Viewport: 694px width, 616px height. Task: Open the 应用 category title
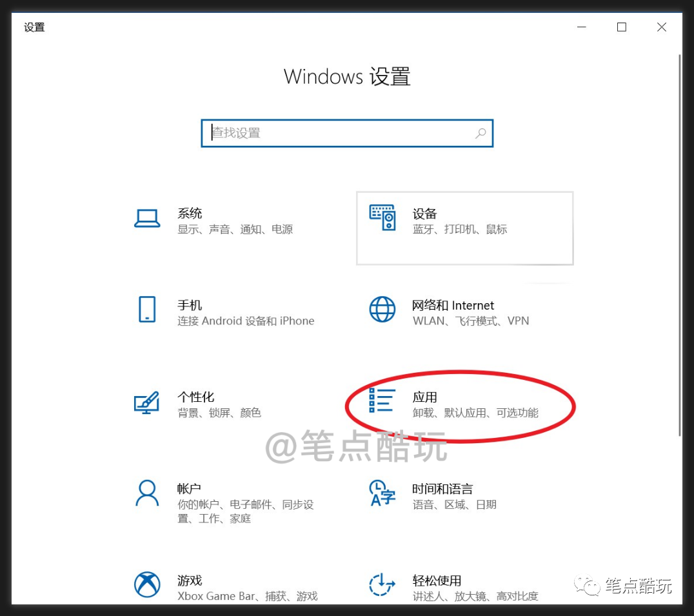coord(424,397)
